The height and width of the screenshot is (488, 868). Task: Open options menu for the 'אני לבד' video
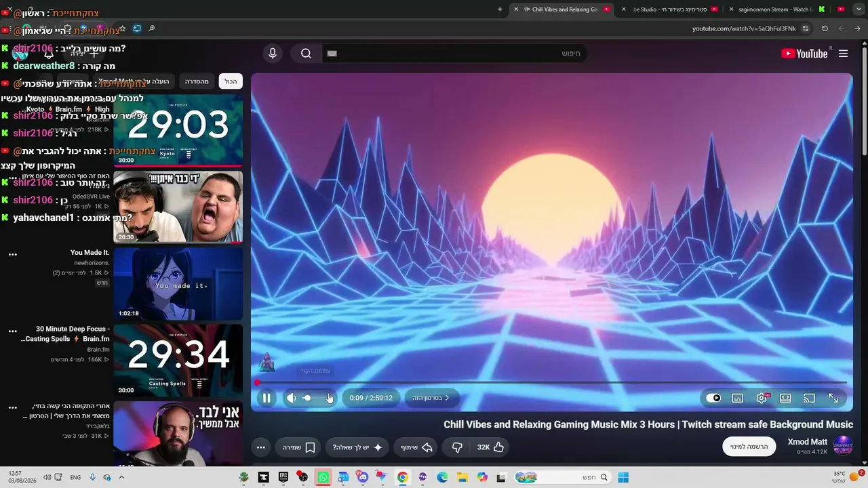tap(12, 407)
